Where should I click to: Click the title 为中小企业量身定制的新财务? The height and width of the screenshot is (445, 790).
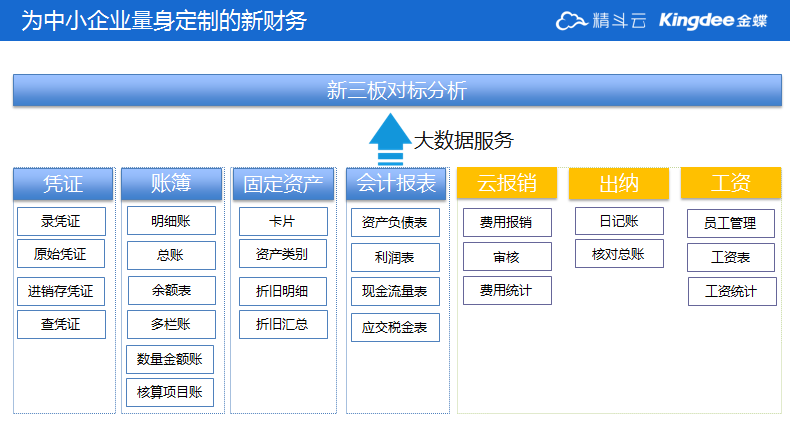pos(164,21)
